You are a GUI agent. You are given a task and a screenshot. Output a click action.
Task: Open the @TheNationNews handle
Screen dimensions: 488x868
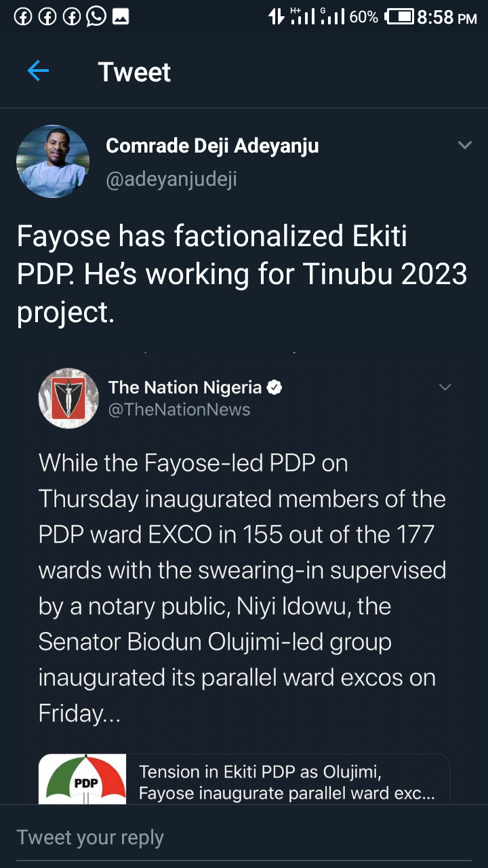click(179, 410)
